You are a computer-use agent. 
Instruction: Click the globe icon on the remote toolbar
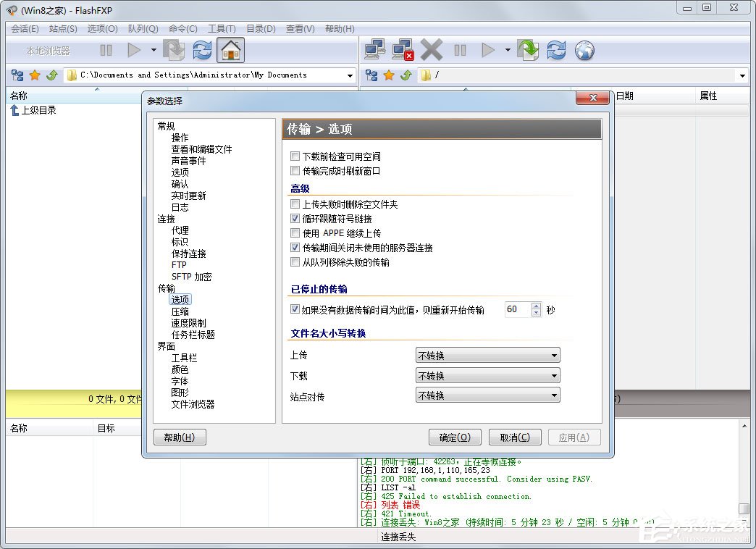pyautogui.click(x=584, y=50)
